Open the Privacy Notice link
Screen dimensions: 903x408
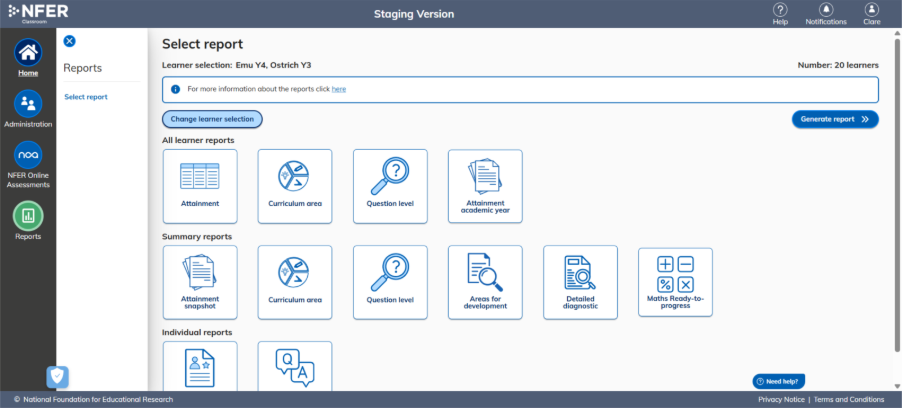tap(781, 399)
